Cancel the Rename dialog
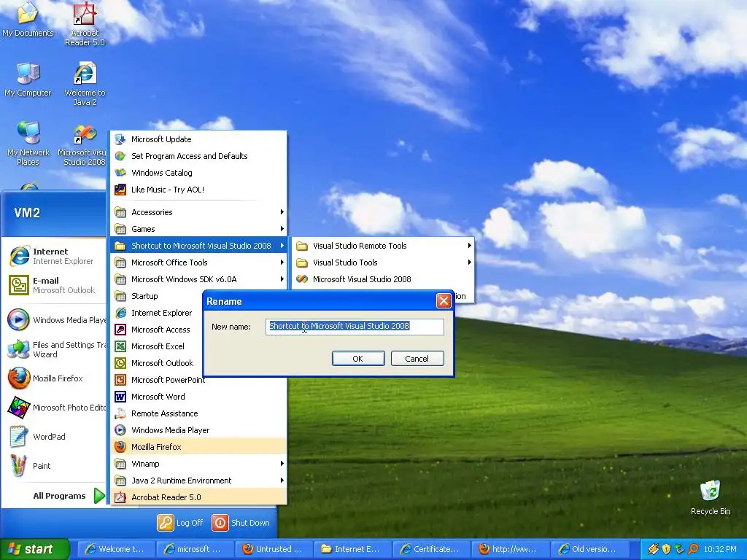Image resolution: width=747 pixels, height=560 pixels. pos(417,359)
